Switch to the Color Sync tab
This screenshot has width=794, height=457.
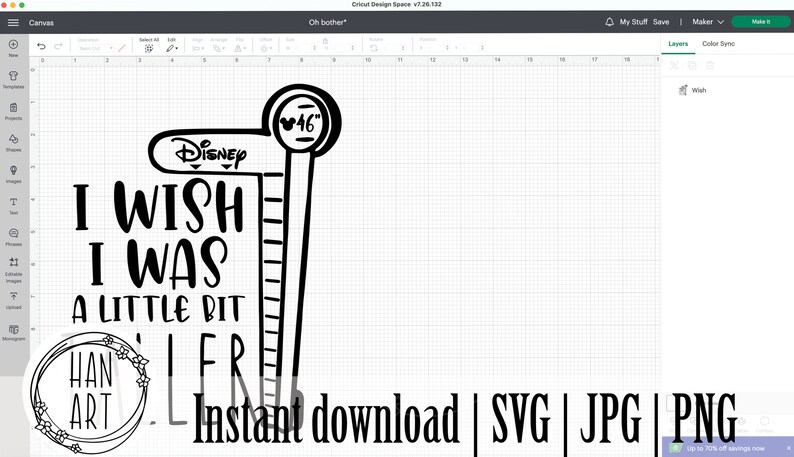coord(718,44)
